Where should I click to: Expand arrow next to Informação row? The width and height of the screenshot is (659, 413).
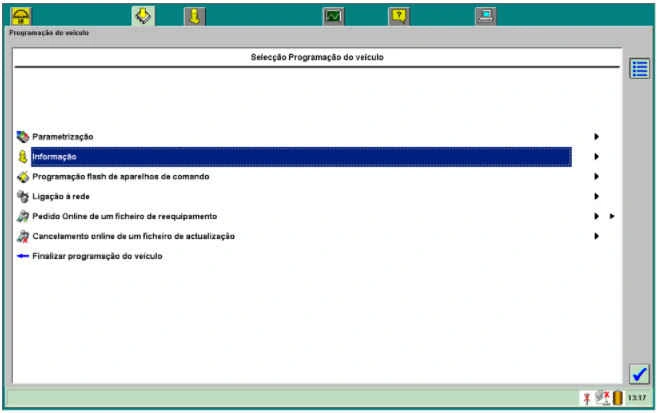pyautogui.click(x=597, y=156)
